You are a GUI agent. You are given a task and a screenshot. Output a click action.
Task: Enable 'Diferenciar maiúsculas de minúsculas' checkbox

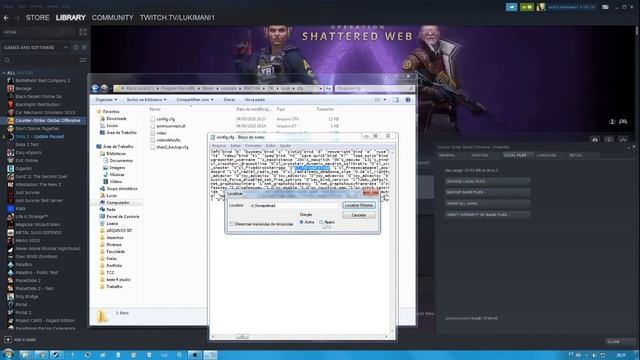pyautogui.click(x=232, y=224)
